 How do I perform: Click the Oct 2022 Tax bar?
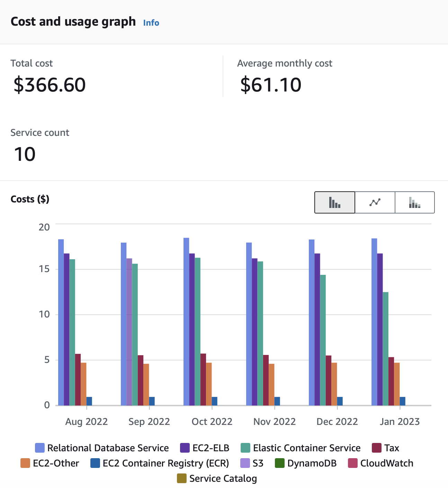pyautogui.click(x=203, y=380)
